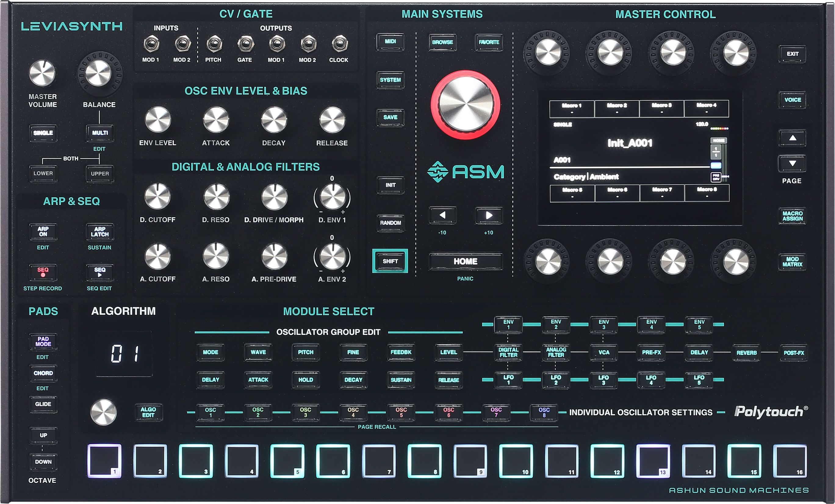Click the right arrow +10 button
The width and height of the screenshot is (835, 504).
tap(488, 215)
